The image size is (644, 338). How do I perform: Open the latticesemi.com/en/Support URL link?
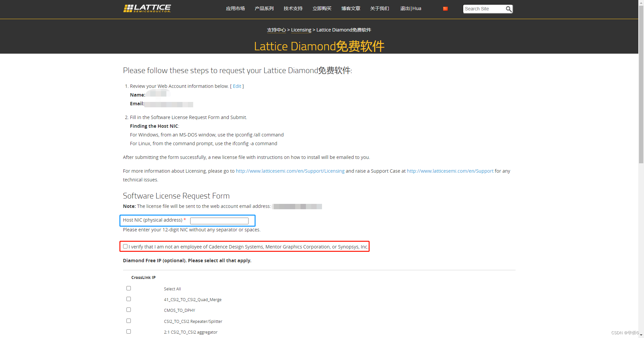point(450,171)
